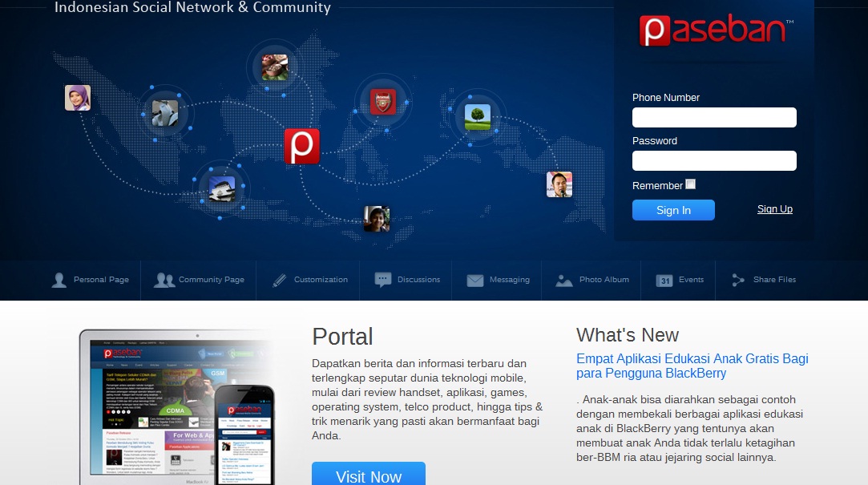Click the white motorcycle avatar on map
This screenshot has width=868, height=485.
(x=165, y=113)
